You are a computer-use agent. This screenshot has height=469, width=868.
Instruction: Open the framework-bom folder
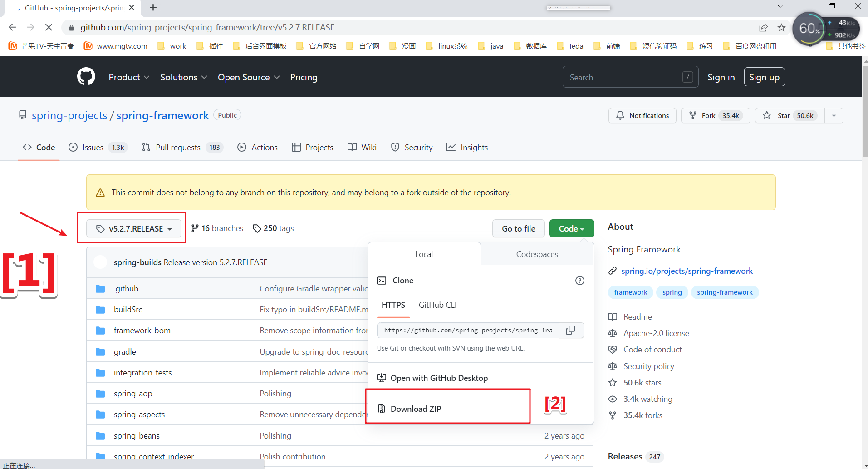click(x=142, y=331)
